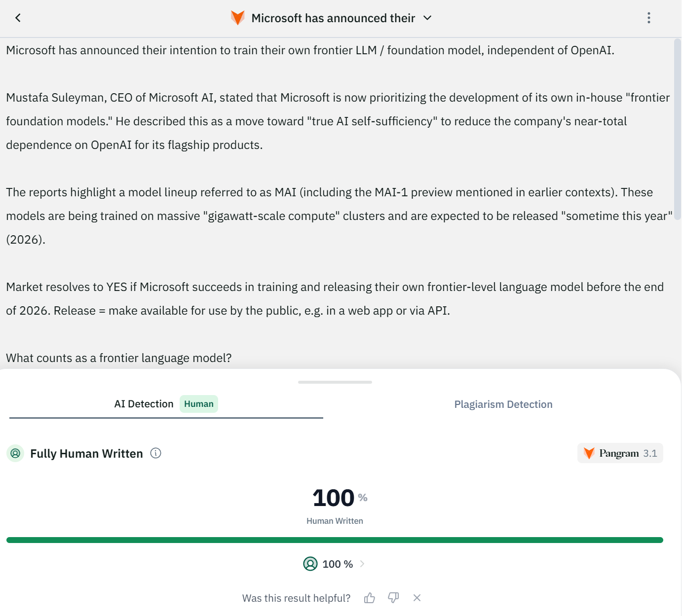Click the results panel drag handle
682x616 pixels.
click(x=335, y=382)
